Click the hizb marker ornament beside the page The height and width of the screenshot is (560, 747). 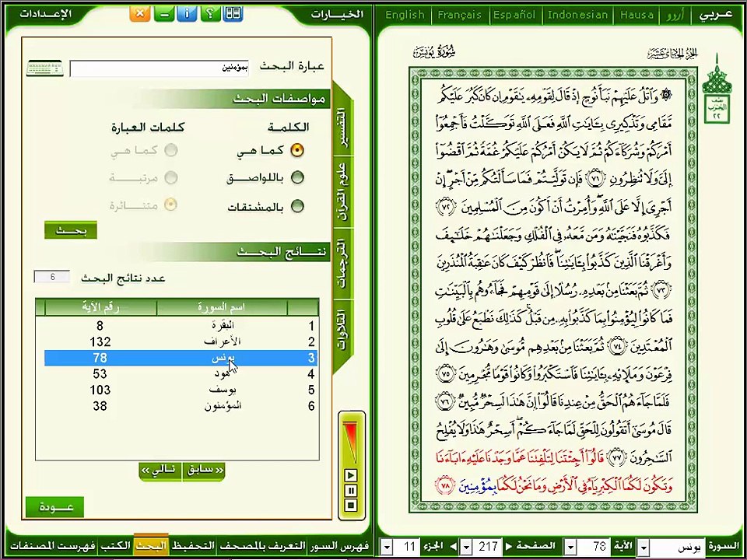coord(717,89)
